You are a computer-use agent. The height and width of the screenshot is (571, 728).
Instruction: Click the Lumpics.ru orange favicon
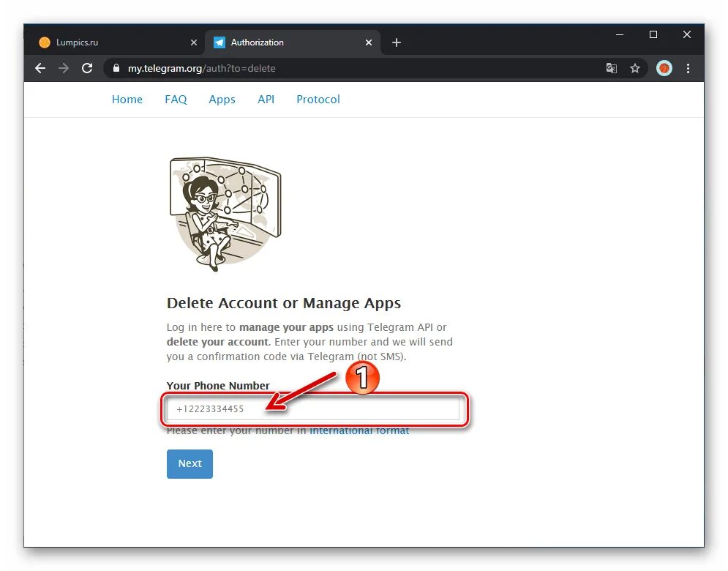pyautogui.click(x=45, y=42)
